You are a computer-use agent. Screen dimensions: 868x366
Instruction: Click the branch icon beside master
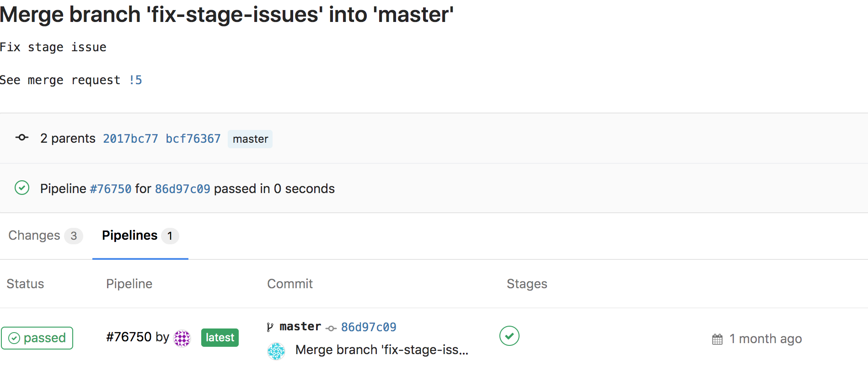coord(270,327)
